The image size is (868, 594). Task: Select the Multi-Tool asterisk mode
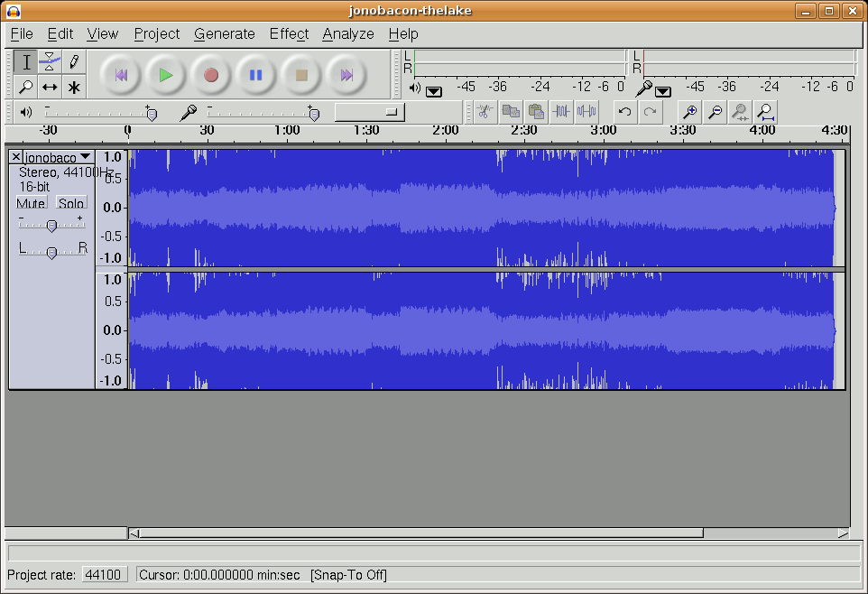click(74, 87)
